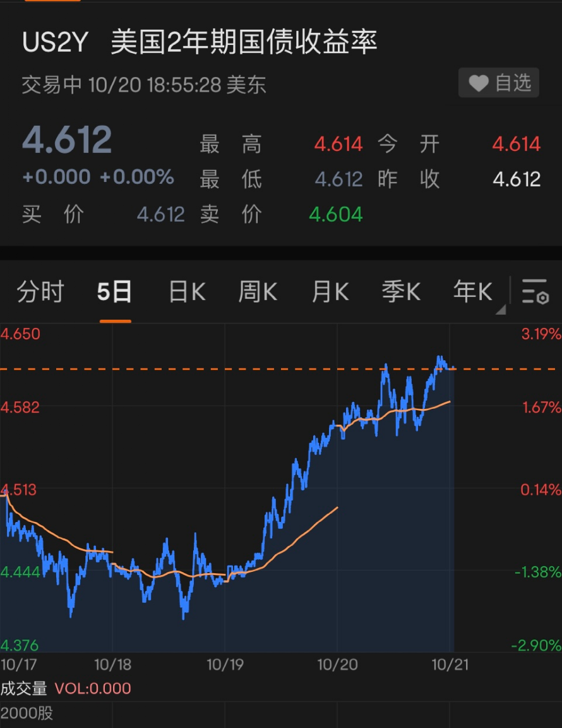Select the 5日 chart tab
Viewport: 562px width, 728px height.
point(115,292)
